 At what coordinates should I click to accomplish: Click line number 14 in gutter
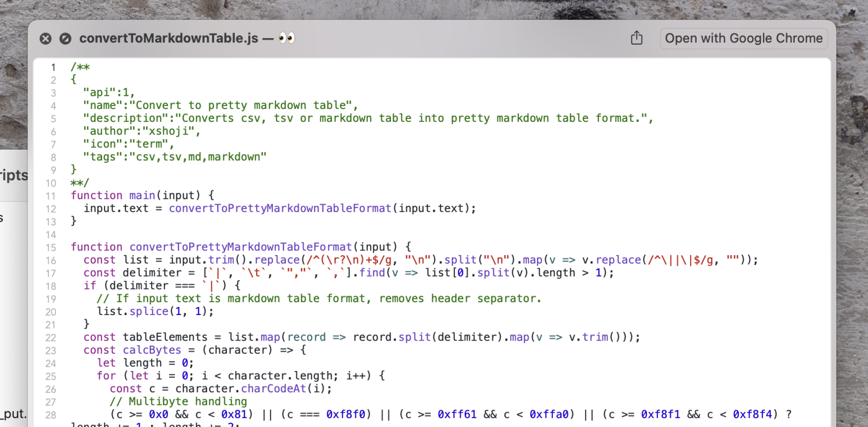click(x=51, y=235)
